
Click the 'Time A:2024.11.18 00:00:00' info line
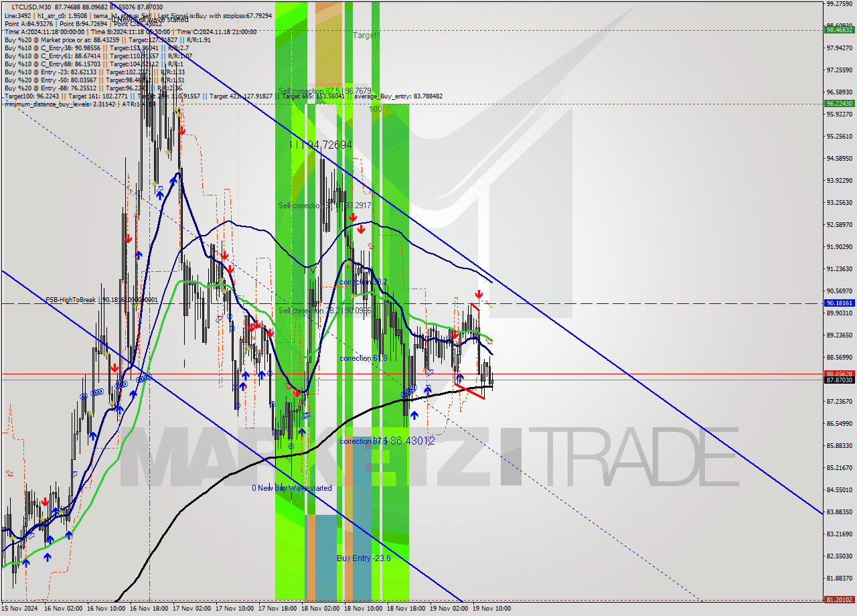click(130, 31)
